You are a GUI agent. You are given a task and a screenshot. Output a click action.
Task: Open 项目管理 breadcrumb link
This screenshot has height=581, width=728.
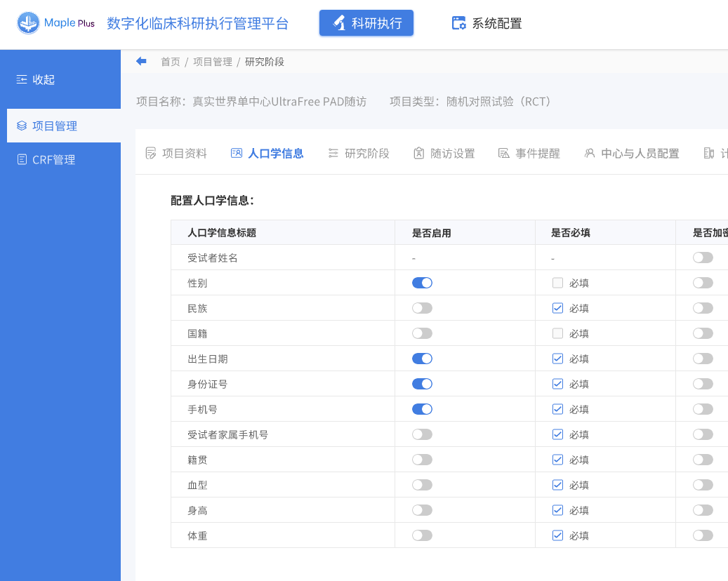212,62
